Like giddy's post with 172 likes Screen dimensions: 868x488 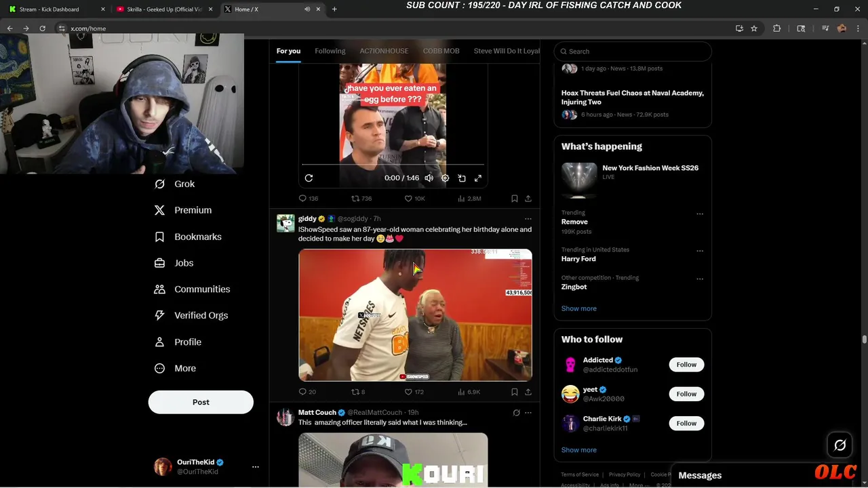click(414, 392)
